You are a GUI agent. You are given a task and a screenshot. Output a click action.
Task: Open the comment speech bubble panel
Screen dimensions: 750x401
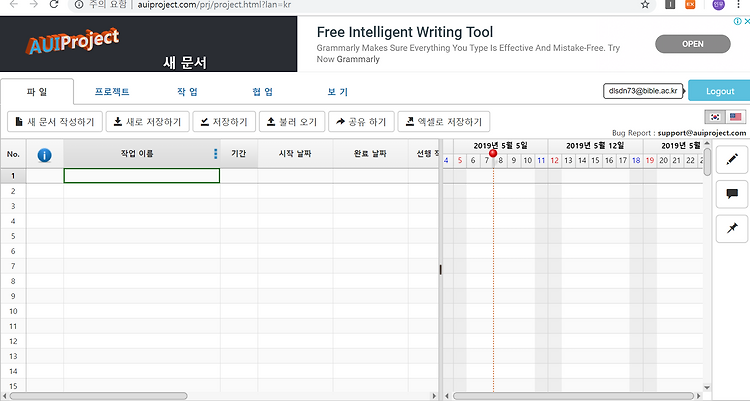pos(732,194)
